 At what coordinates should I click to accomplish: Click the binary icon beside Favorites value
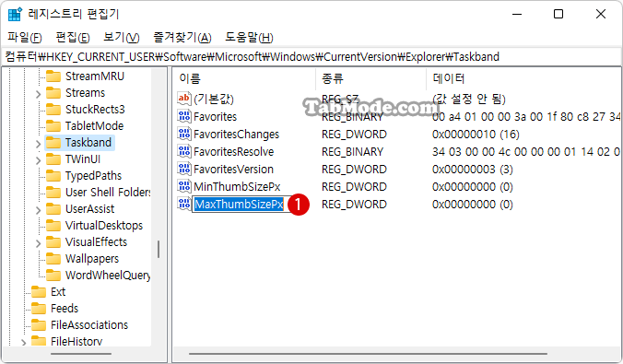click(184, 116)
